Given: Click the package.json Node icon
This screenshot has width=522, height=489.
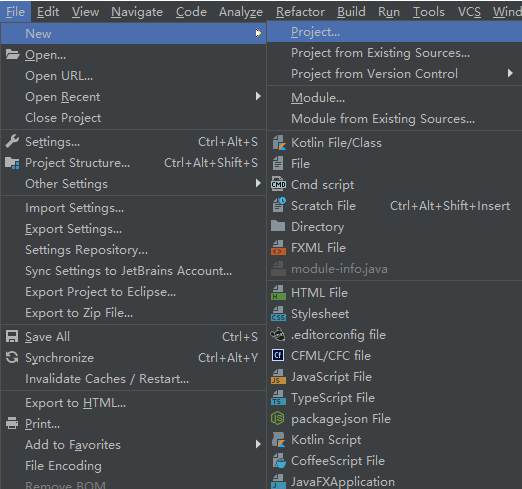Looking at the screenshot, I should point(278,418).
